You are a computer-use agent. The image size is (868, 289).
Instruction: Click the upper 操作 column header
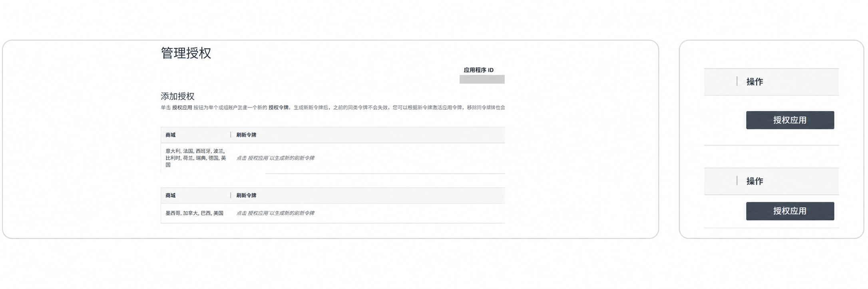click(755, 82)
